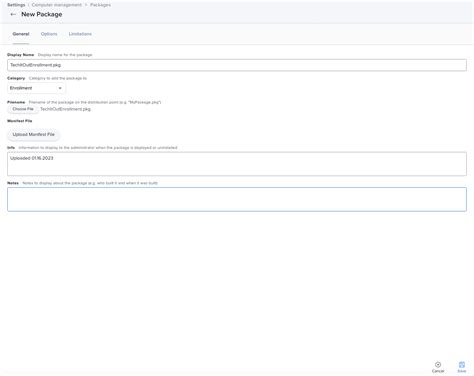The width and height of the screenshot is (474, 376).
Task: Open the Settings breadcrumb link
Action: 16,5
